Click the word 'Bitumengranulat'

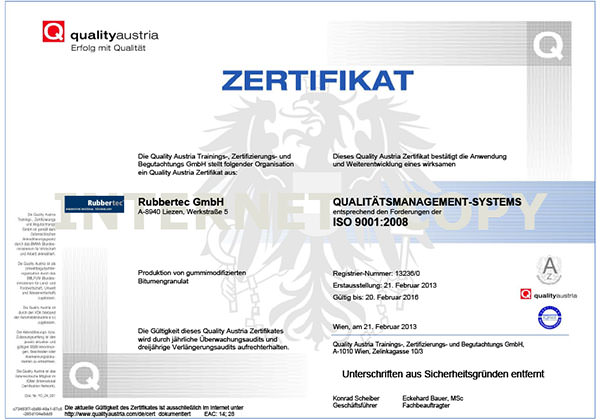(x=163, y=281)
